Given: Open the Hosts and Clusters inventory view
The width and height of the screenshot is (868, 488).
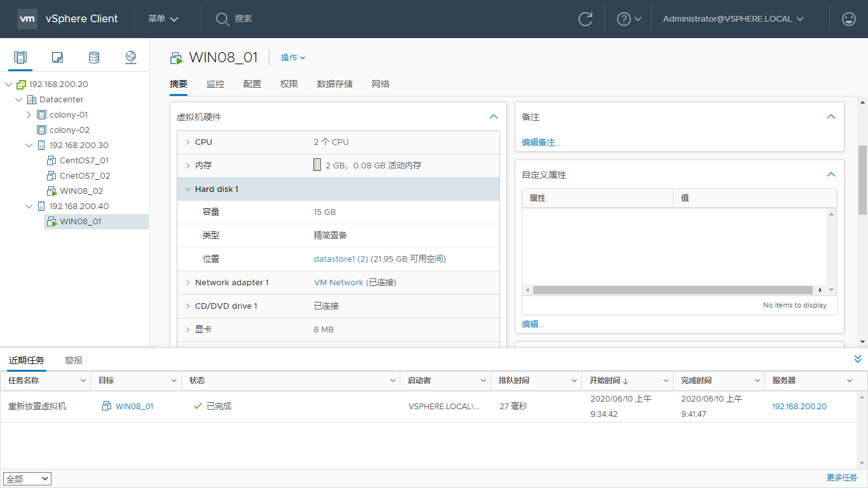Looking at the screenshot, I should pyautogui.click(x=20, y=57).
